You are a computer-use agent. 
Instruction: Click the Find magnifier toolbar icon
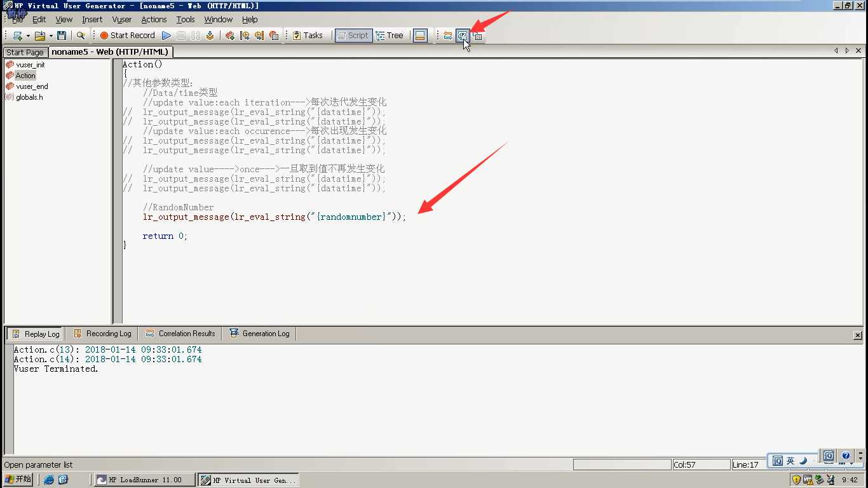pyautogui.click(x=81, y=36)
